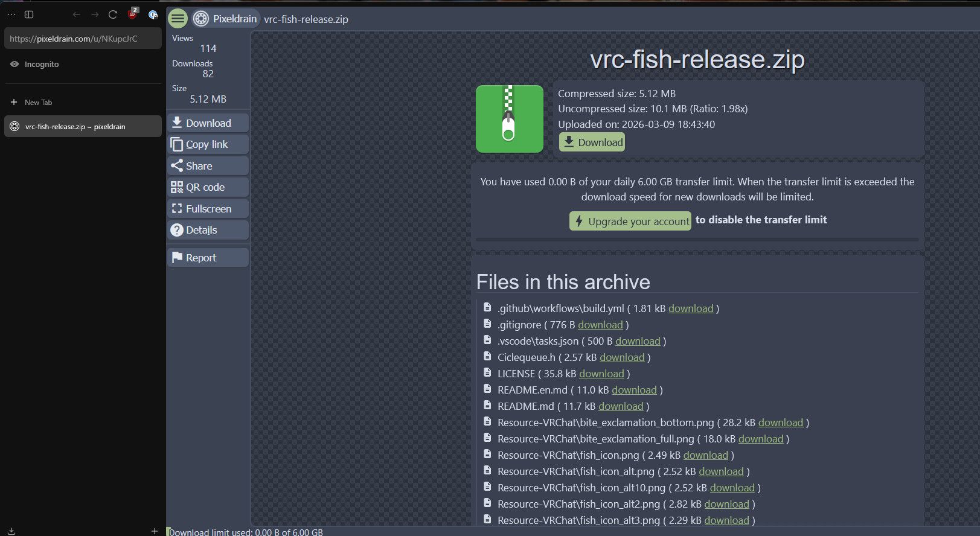Open the Share options
Image resolution: width=980 pixels, height=536 pixels.
click(x=208, y=166)
